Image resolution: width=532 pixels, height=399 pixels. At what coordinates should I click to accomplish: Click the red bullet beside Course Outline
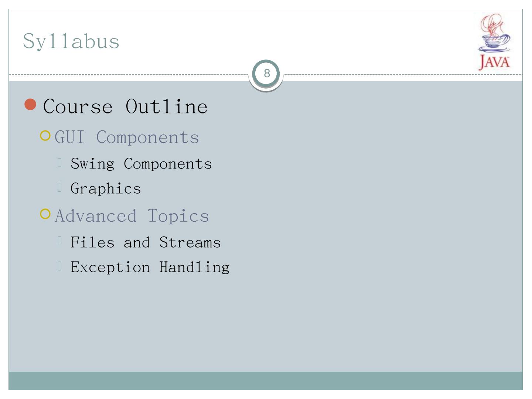pos(31,105)
